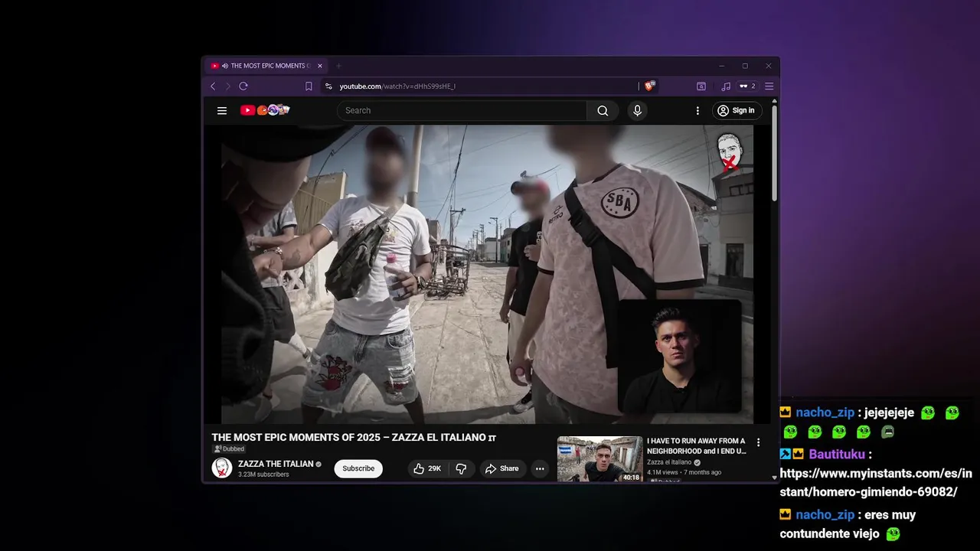
Task: Open a new tab with the plus button
Action: point(338,66)
